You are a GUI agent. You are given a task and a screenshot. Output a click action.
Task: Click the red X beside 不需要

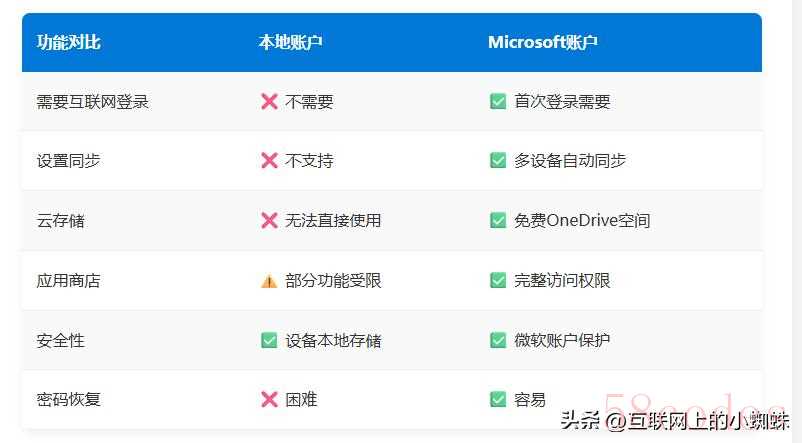click(x=269, y=102)
